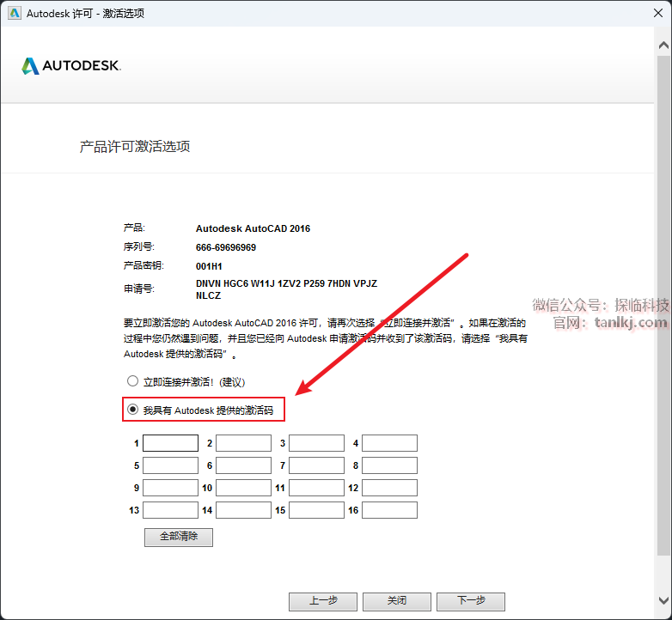Click the Autodesk icon in title bar

point(14,13)
